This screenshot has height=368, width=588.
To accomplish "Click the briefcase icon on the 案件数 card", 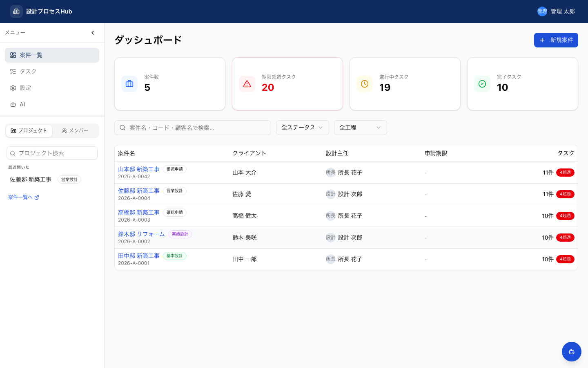I will point(129,83).
